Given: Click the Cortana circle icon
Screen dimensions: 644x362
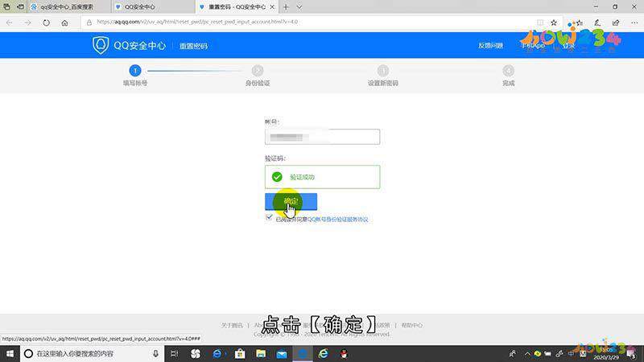Looking at the screenshot, I should pos(28,353).
